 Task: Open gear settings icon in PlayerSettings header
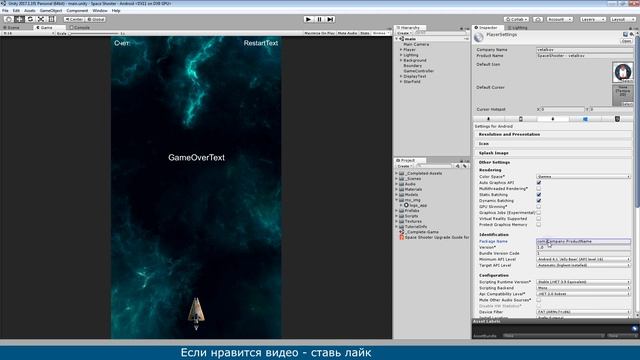click(631, 34)
